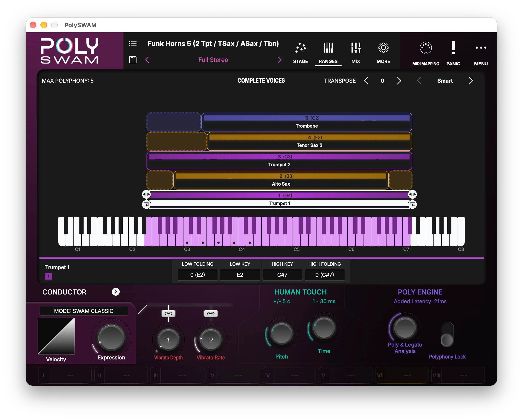Click the save preset floppy icon
Image resolution: width=523 pixels, height=420 pixels.
coord(133,59)
